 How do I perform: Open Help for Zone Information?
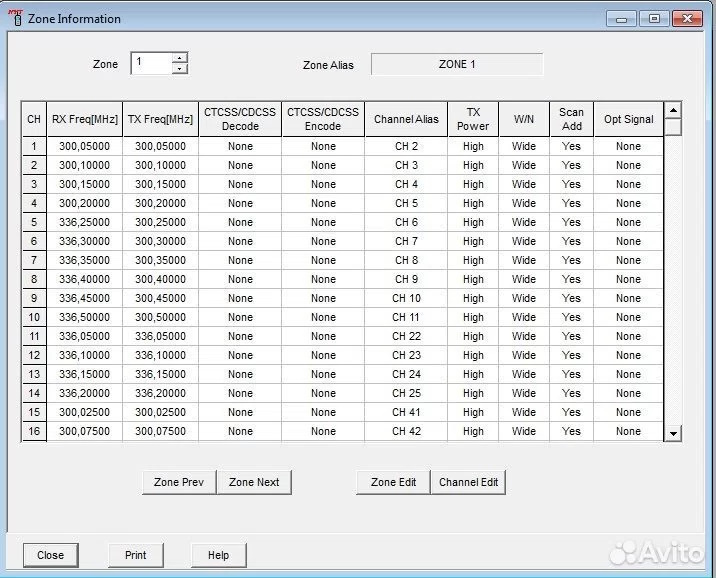218,555
